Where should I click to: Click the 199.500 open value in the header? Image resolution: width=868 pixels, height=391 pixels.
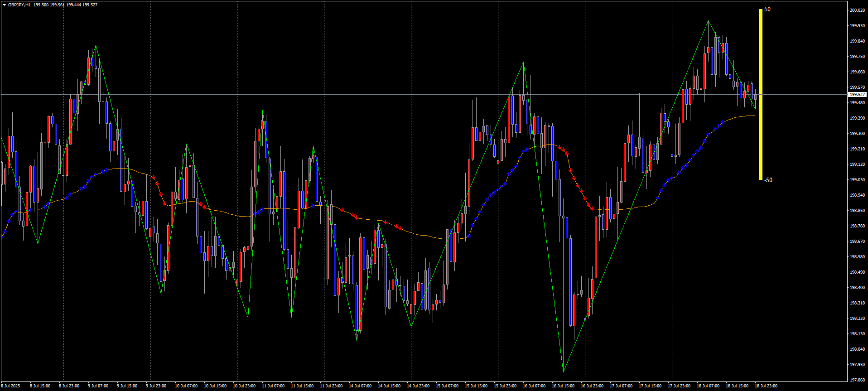pos(41,5)
